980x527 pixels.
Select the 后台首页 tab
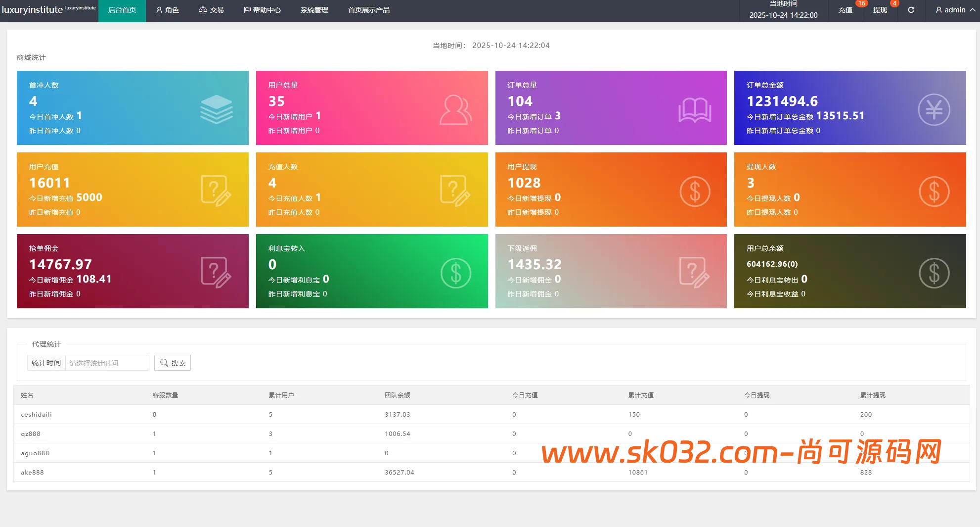[122, 10]
